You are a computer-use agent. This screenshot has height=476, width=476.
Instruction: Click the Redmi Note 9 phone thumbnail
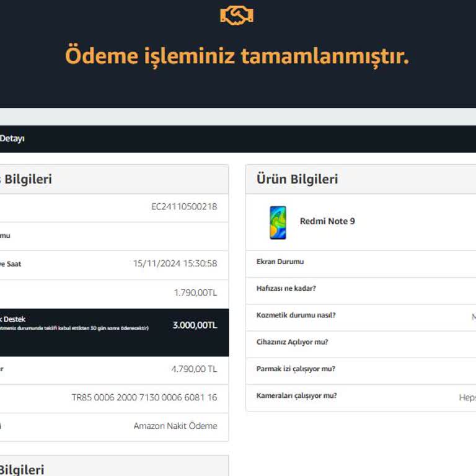click(x=278, y=223)
